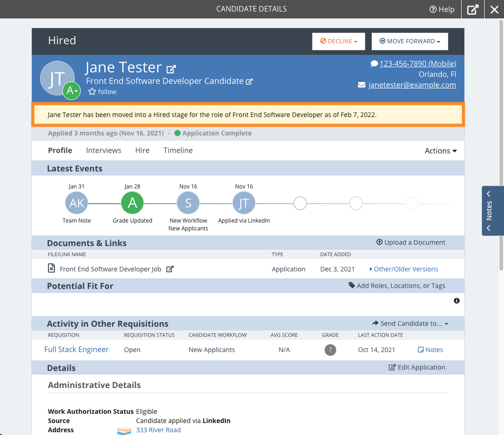Open the Decline dropdown
Image resolution: width=504 pixels, height=435 pixels.
coord(338,41)
